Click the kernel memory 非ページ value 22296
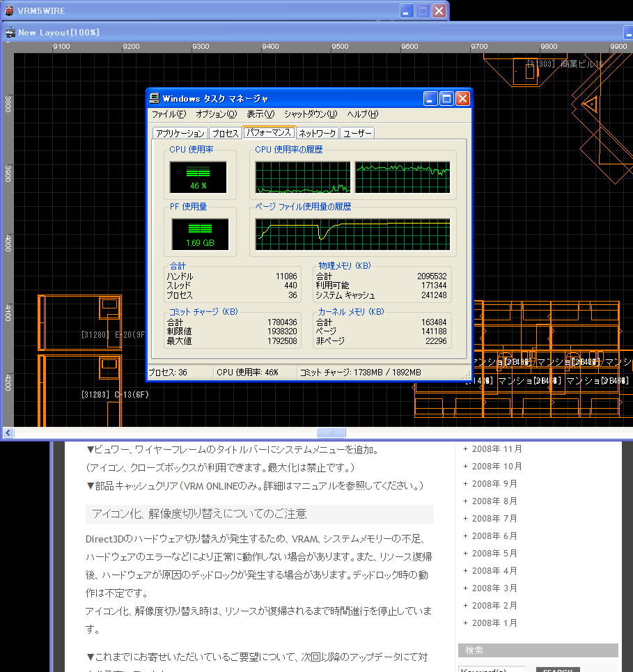The height and width of the screenshot is (672, 633). click(x=436, y=341)
